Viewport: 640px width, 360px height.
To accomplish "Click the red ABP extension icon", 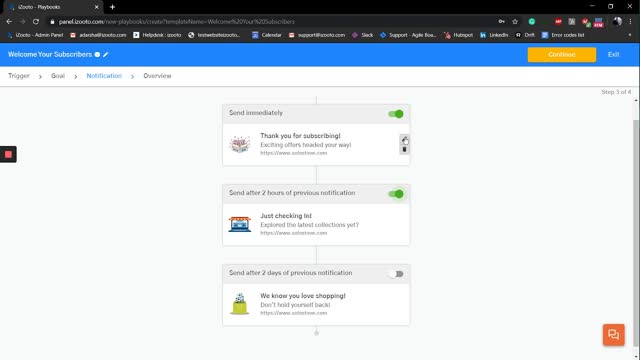I will tap(558, 22).
